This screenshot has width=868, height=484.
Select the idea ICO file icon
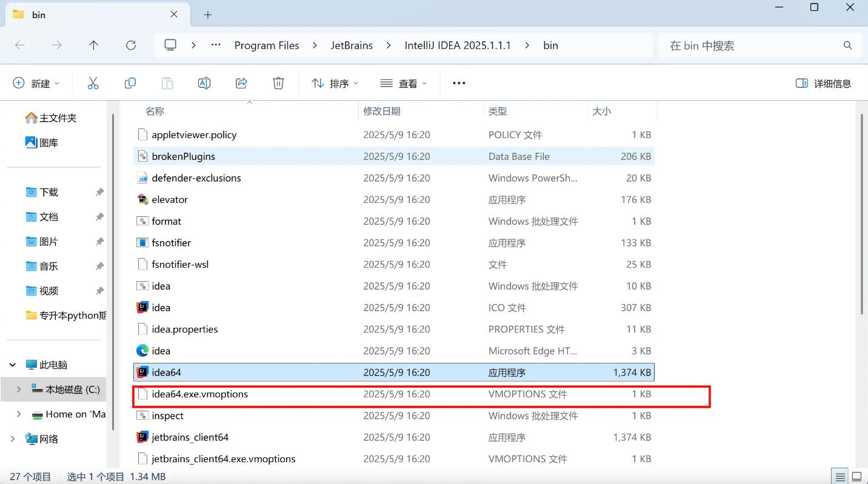[142, 308]
